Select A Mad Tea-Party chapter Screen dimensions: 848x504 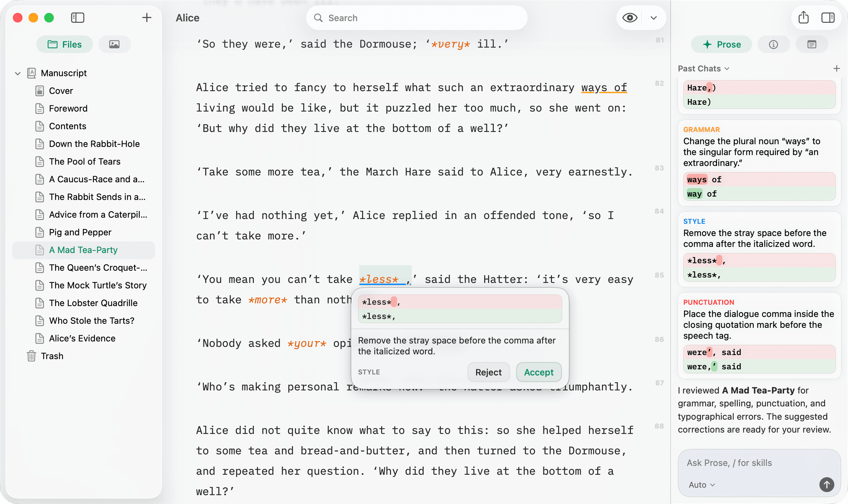[84, 250]
